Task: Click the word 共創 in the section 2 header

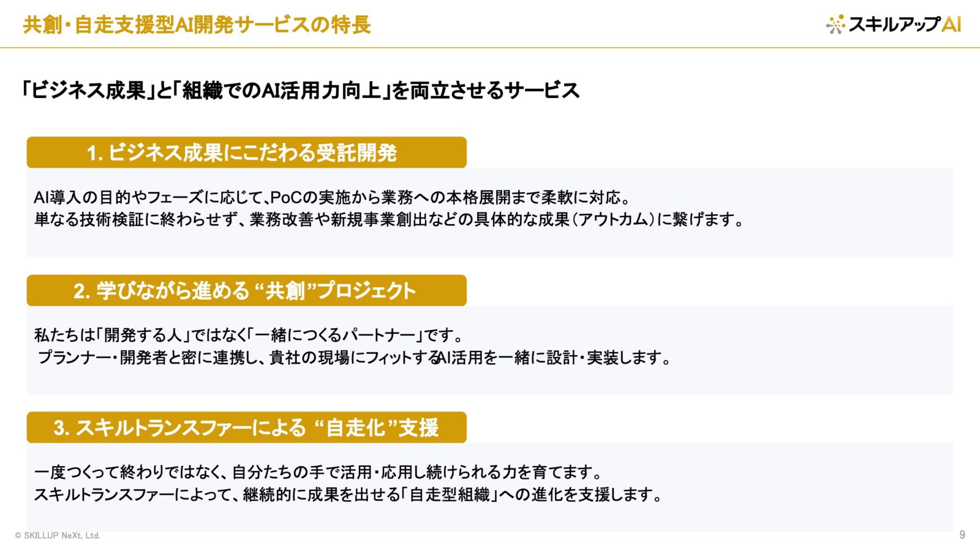Action: 285,290
